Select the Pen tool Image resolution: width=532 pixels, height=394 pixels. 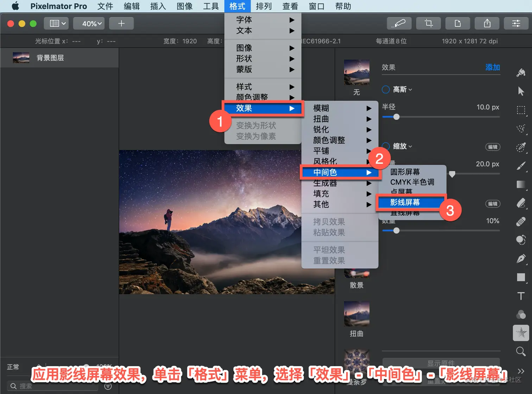click(x=521, y=259)
